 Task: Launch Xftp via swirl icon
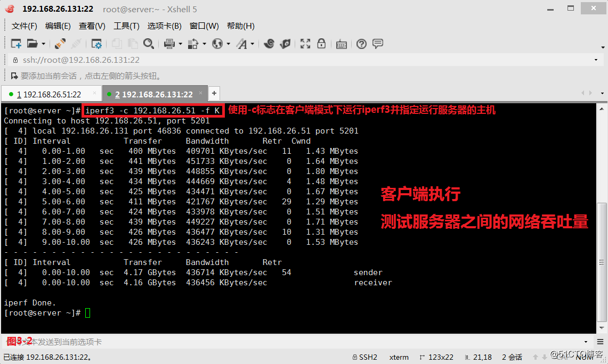[x=269, y=44]
